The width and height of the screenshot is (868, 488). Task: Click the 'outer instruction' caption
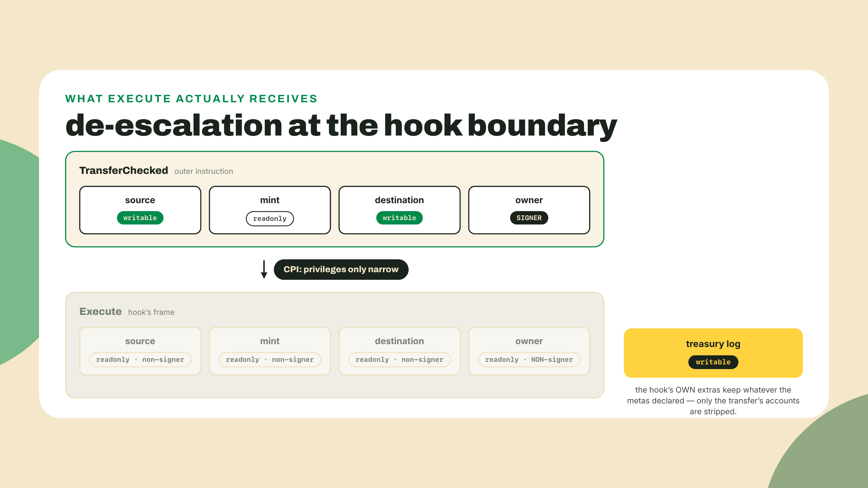pos(204,171)
